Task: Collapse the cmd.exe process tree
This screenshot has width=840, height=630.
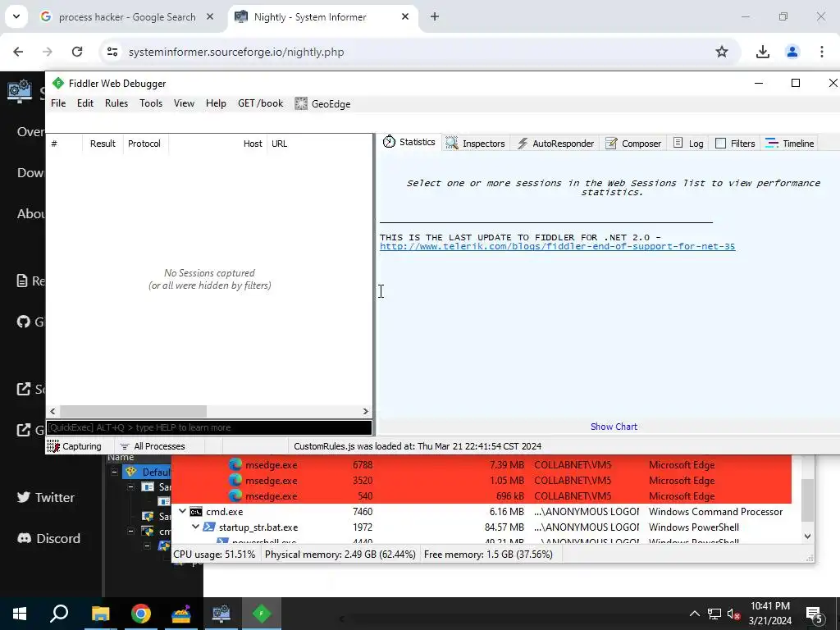Action: (183, 512)
